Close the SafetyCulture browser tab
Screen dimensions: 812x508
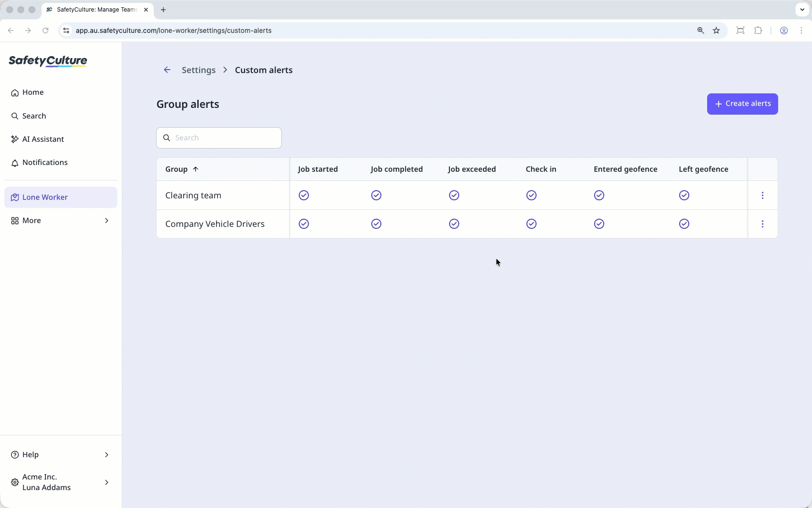click(x=146, y=10)
